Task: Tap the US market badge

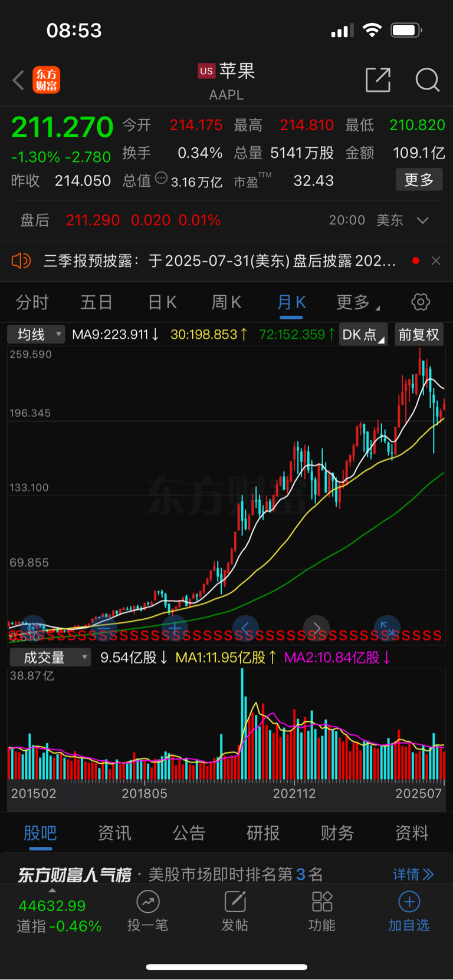Action: pos(206,71)
